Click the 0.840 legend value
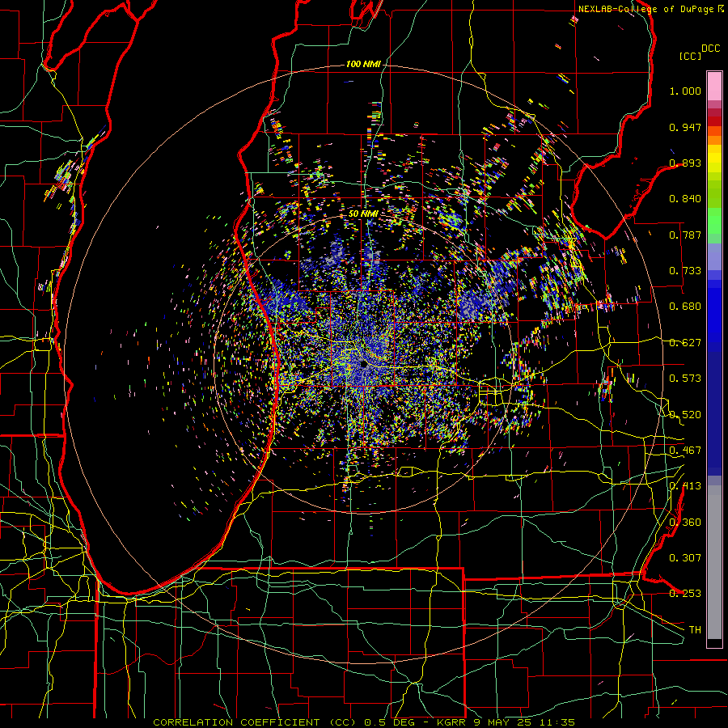The height and width of the screenshot is (728, 728). (x=685, y=199)
